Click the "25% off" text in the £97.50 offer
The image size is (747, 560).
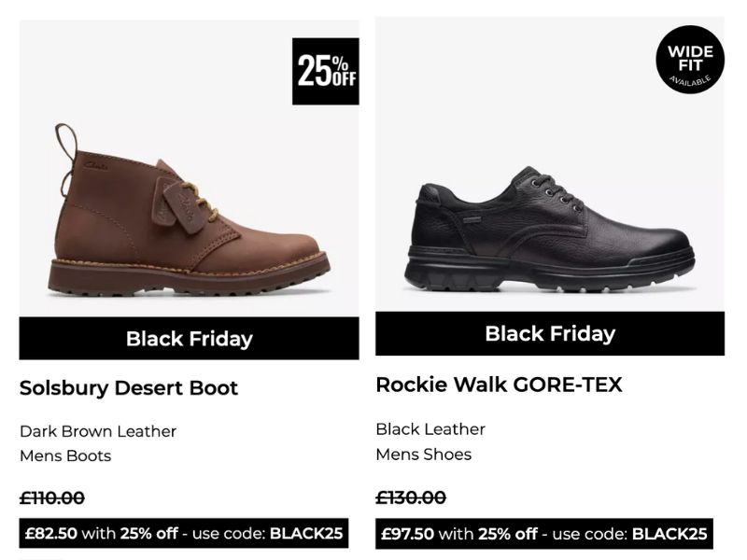pos(508,534)
